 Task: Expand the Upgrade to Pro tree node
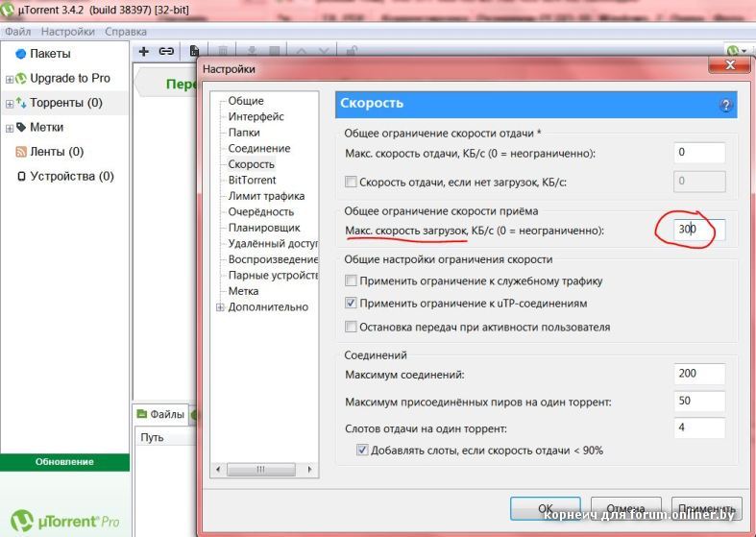tap(10, 79)
